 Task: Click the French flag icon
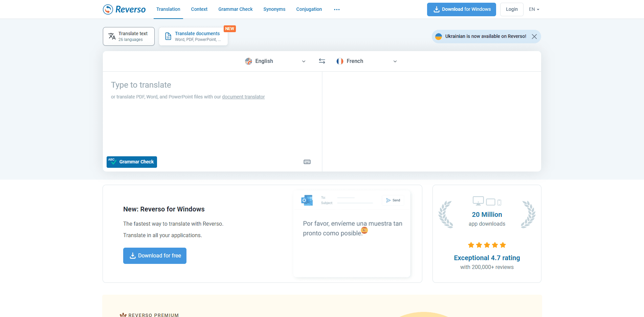pyautogui.click(x=340, y=61)
